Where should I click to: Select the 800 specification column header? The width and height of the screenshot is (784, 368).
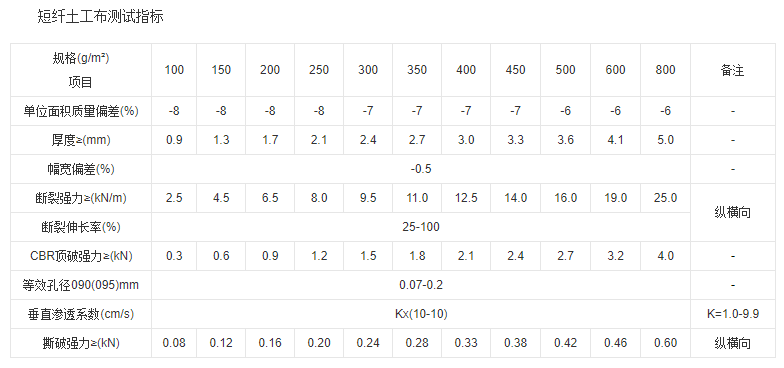tap(665, 70)
